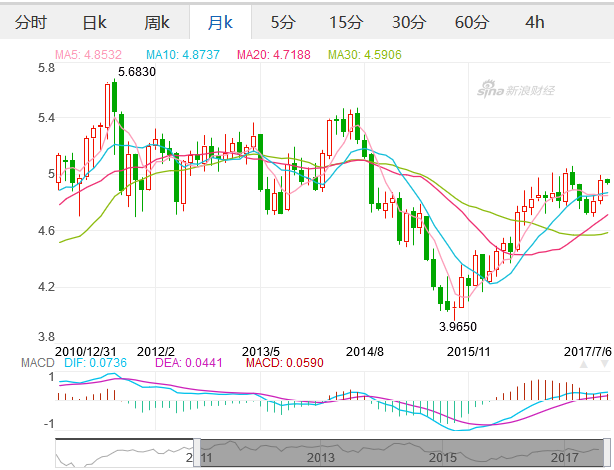Click the down triangle indicator switcher
Screen dimensions: 614x470
coord(605,364)
